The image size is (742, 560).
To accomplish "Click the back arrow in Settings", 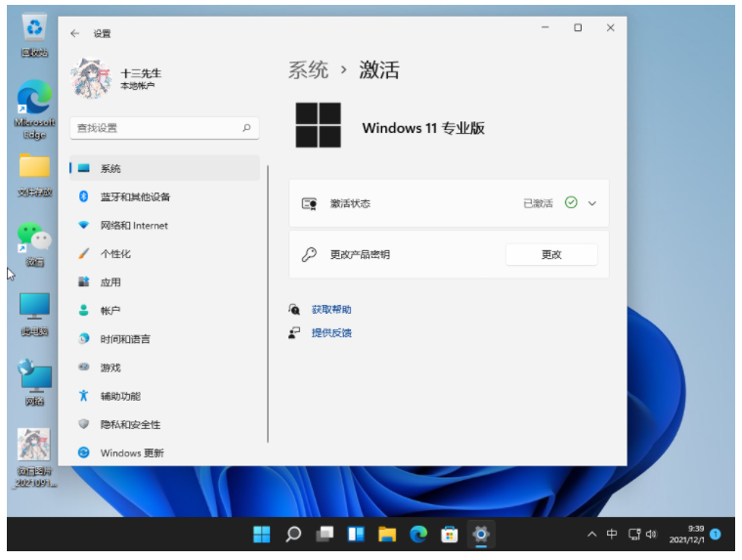I will coord(75,33).
